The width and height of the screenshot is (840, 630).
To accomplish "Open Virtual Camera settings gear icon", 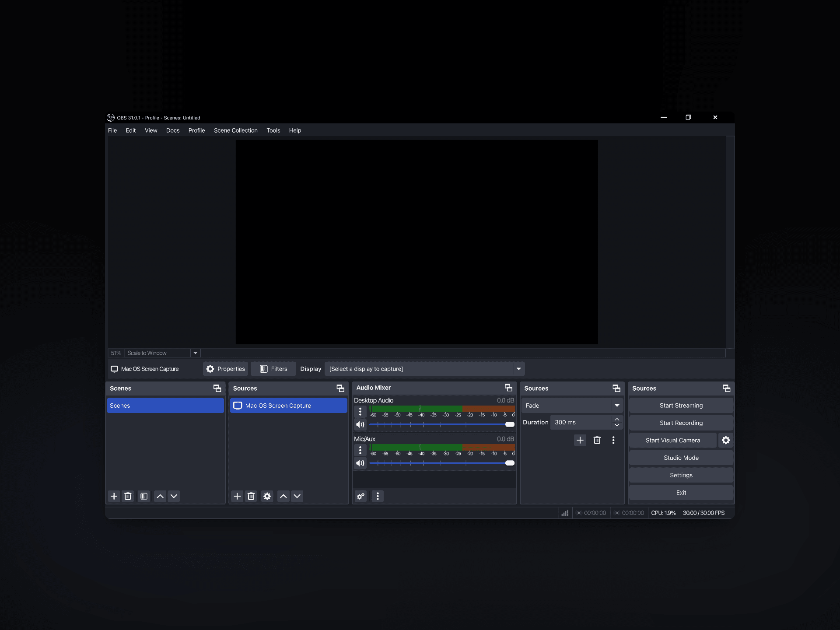I will point(726,440).
